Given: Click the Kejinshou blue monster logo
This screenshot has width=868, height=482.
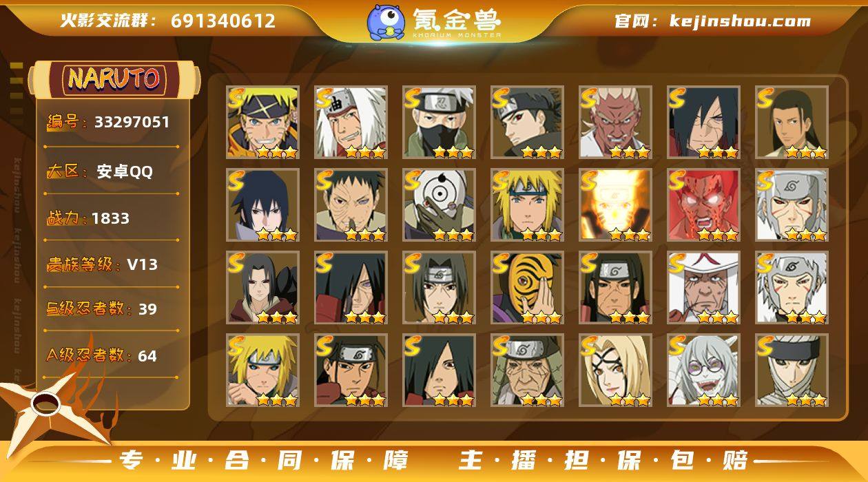Looking at the screenshot, I should point(385,22).
